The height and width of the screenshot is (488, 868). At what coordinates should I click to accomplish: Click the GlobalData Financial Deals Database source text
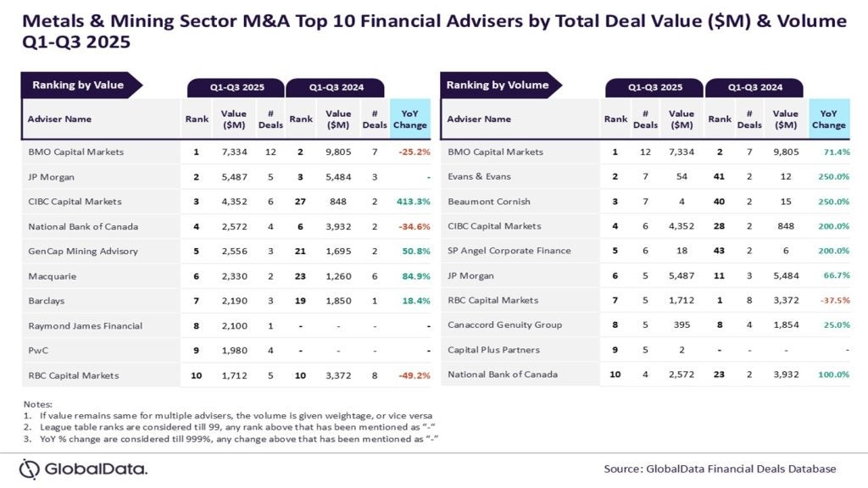point(720,469)
